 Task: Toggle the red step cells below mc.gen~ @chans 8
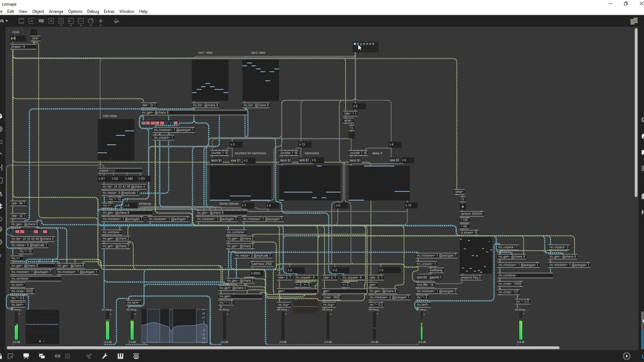(x=159, y=123)
